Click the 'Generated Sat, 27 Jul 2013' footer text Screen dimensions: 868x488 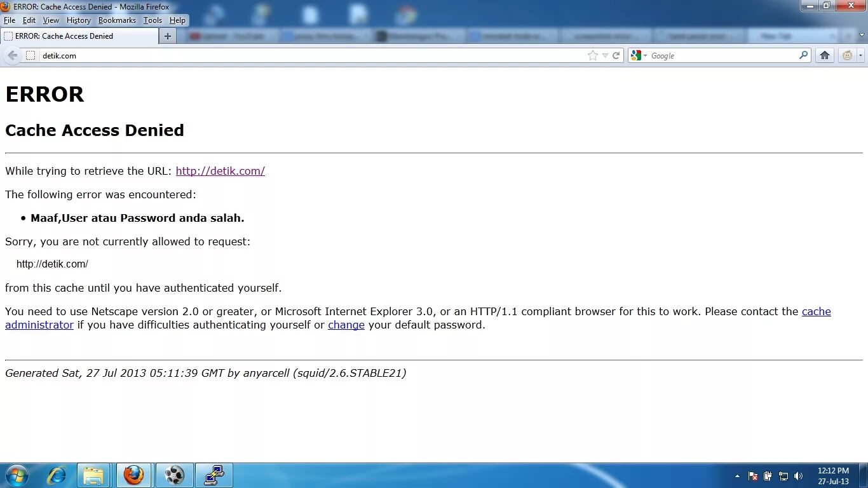205,373
